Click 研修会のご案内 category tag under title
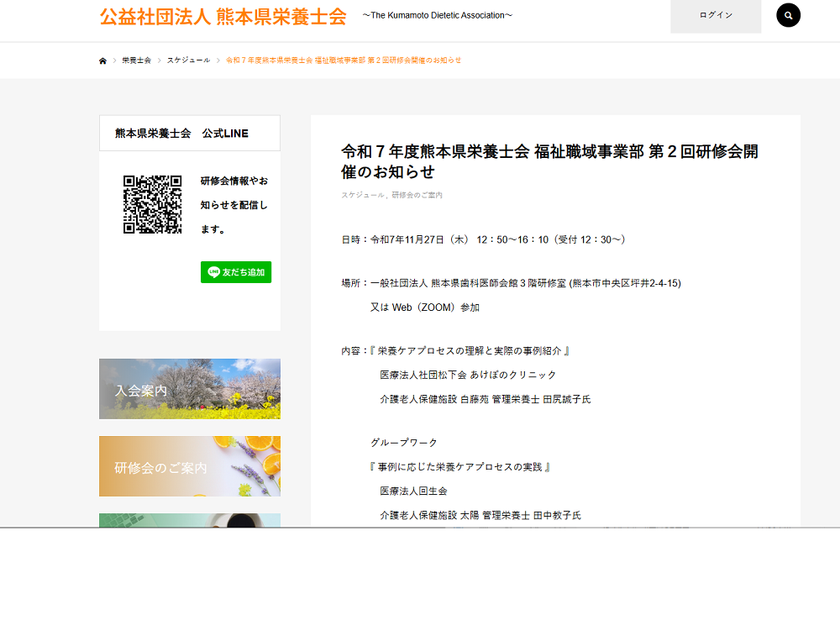Image resolution: width=840 pixels, height=641 pixels. coord(417,195)
